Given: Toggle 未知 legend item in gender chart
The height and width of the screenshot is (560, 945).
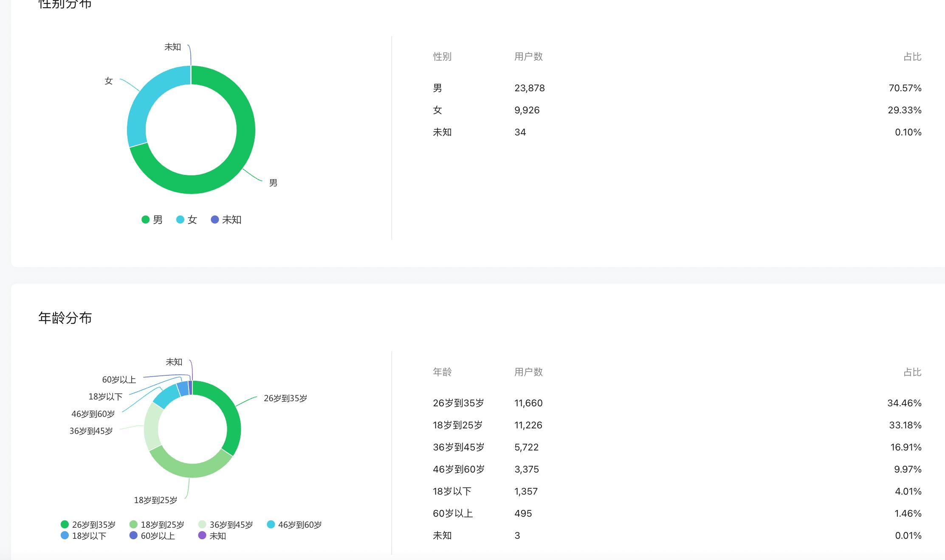Looking at the screenshot, I should pos(226,219).
